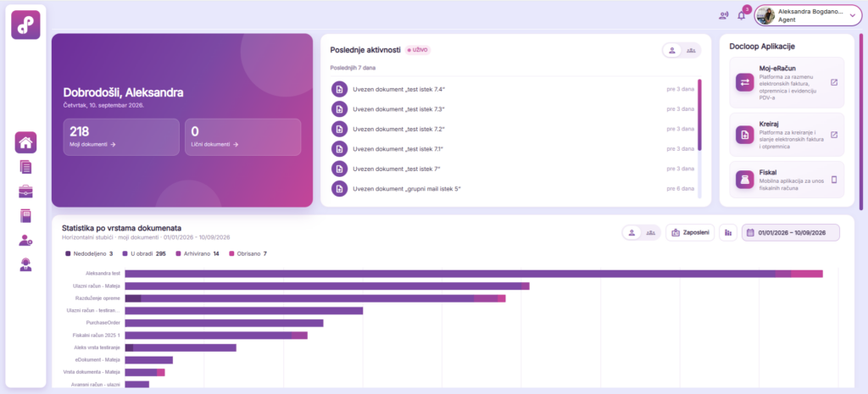Viewport: 868px width, 394px height.
Task: Switch statistics to the single-user view
Action: 632,233
